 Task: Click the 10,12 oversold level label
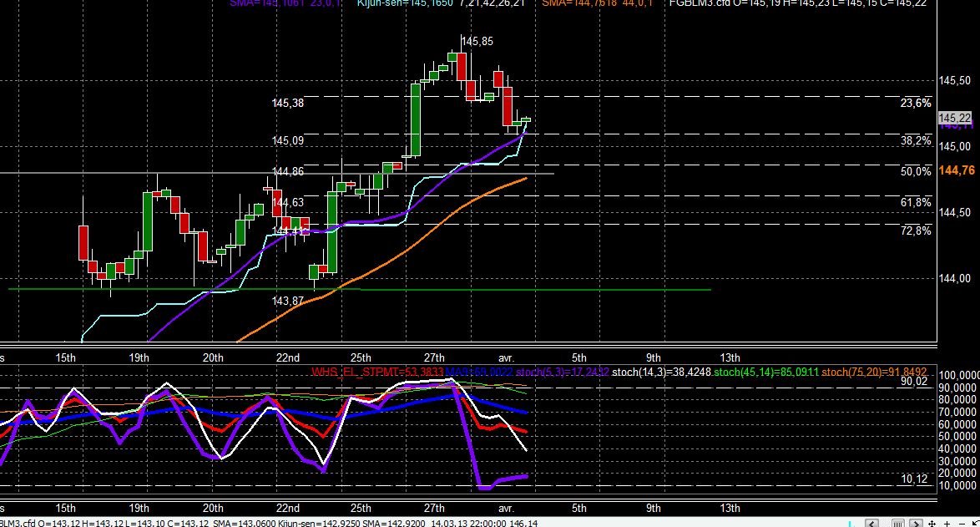(x=914, y=479)
